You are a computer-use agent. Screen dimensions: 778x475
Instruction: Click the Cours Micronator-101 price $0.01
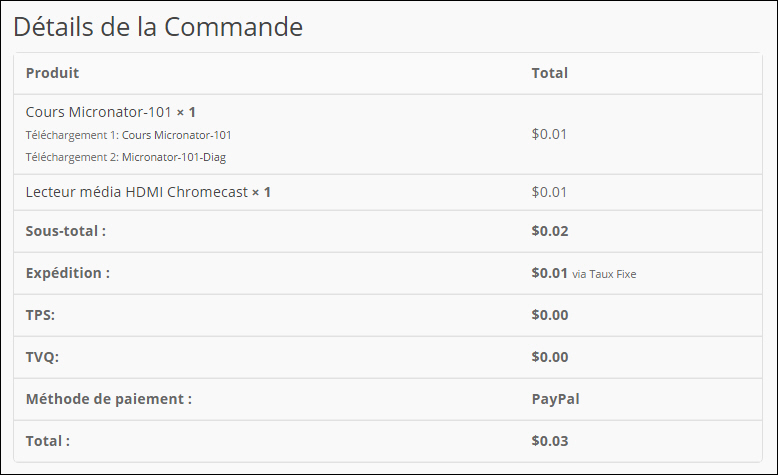tap(549, 134)
